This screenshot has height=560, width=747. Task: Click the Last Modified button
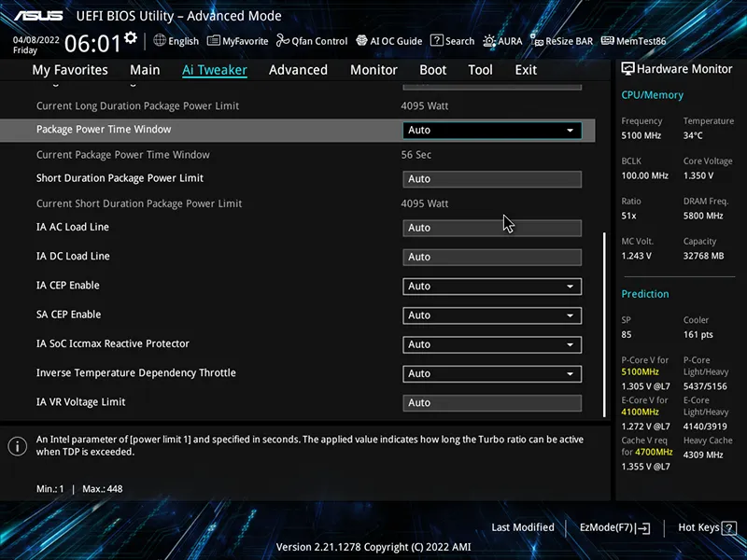pyautogui.click(x=523, y=527)
